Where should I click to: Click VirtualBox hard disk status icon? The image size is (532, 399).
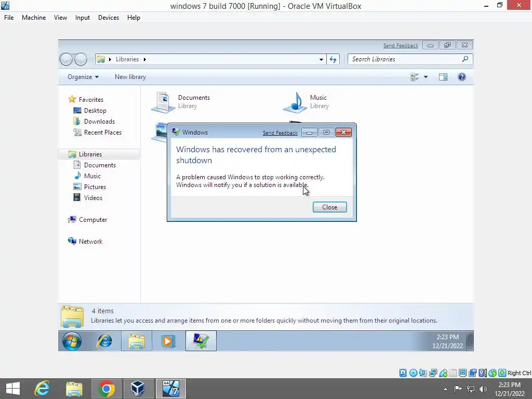(403, 373)
